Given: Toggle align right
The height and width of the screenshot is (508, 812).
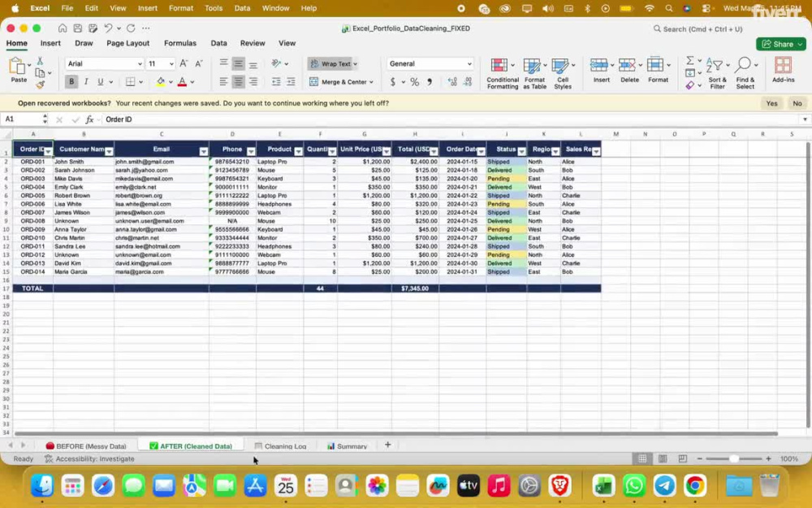Looking at the screenshot, I should click(x=253, y=82).
